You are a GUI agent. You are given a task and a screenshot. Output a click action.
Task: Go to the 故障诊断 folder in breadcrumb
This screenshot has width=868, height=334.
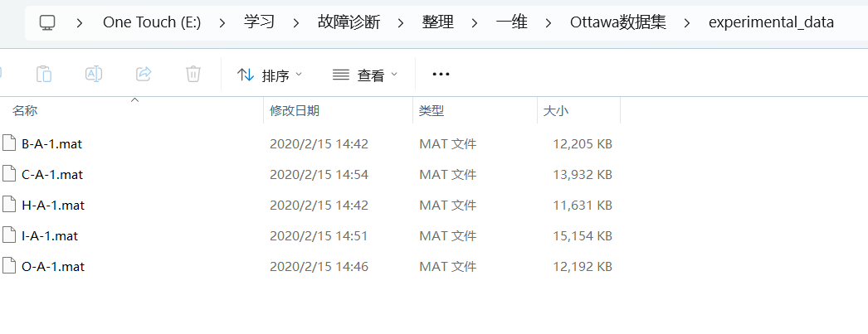pyautogui.click(x=349, y=22)
